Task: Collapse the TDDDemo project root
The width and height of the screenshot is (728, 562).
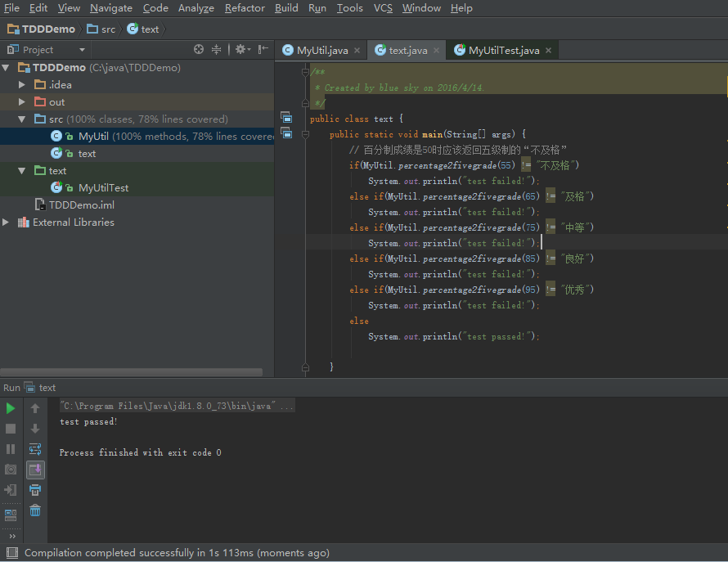Action: (6, 68)
